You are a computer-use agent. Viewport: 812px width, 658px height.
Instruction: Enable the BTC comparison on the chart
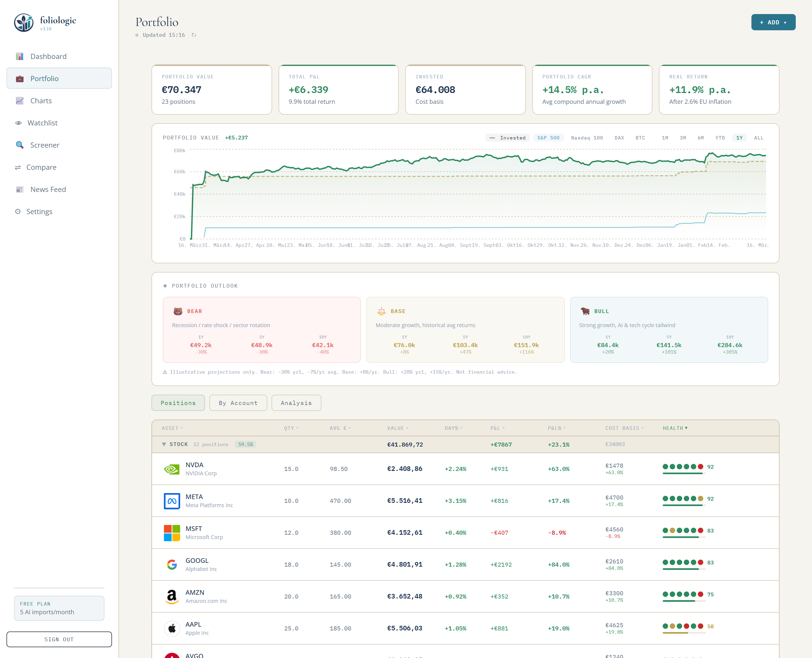tap(641, 138)
